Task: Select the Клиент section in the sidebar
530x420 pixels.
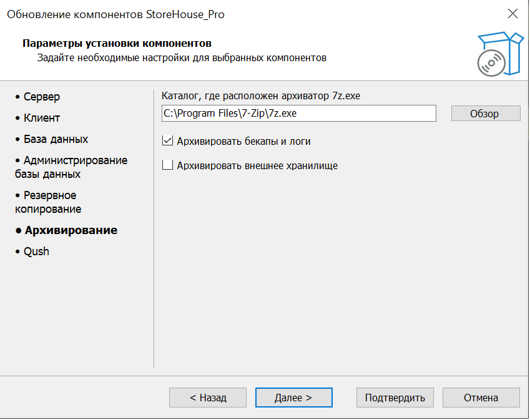Action: click(x=42, y=118)
